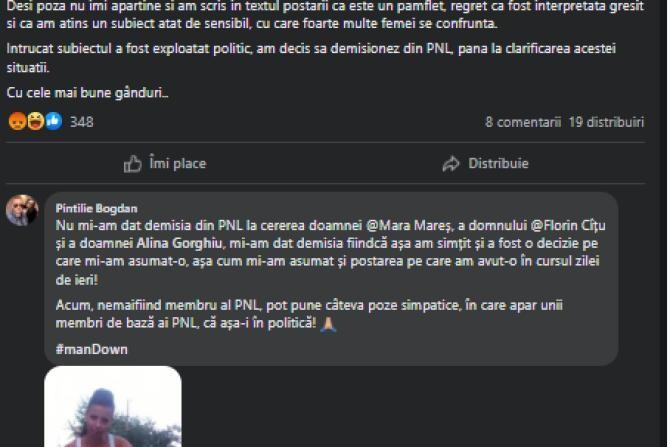This screenshot has width=670, height=447.
Task: Click the blue like reaction icon
Action: point(54,121)
